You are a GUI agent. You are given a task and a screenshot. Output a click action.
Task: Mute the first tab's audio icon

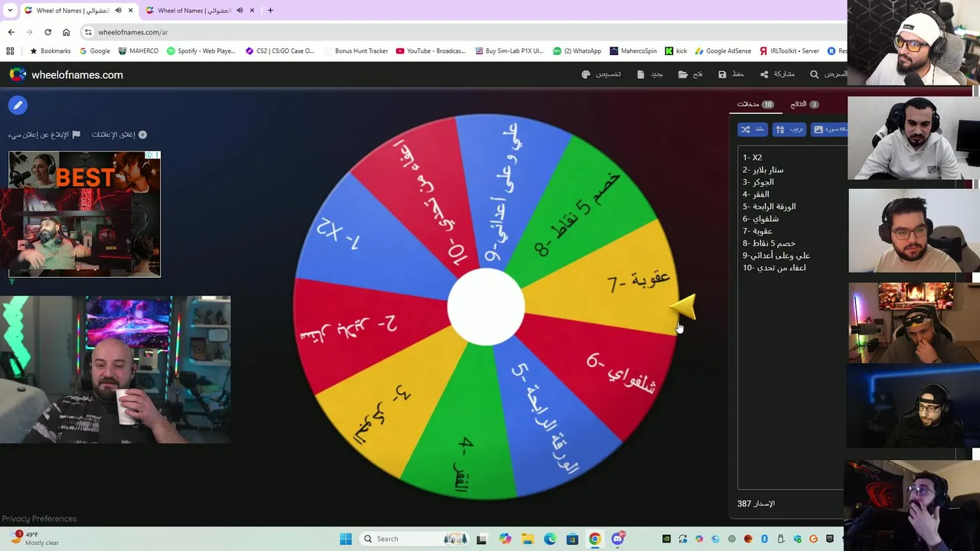pyautogui.click(x=118, y=10)
